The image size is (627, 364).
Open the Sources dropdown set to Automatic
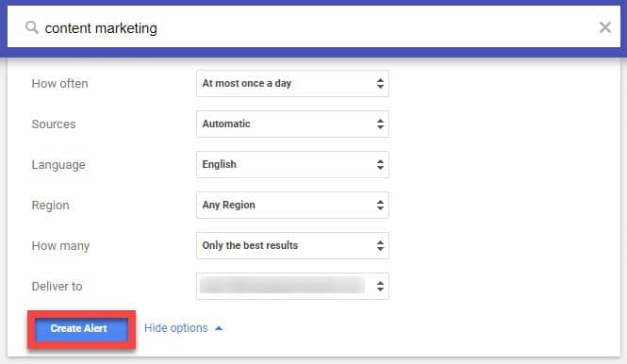click(292, 124)
